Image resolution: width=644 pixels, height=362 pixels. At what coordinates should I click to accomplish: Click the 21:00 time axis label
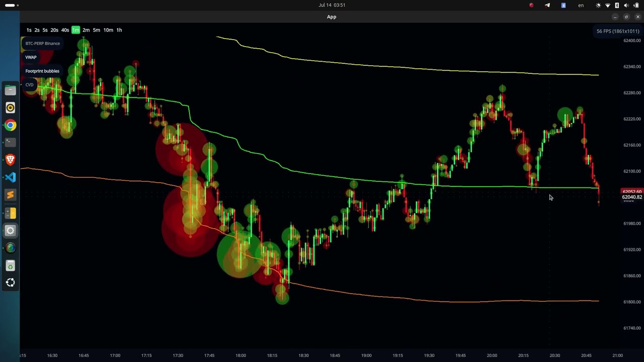[617, 355]
